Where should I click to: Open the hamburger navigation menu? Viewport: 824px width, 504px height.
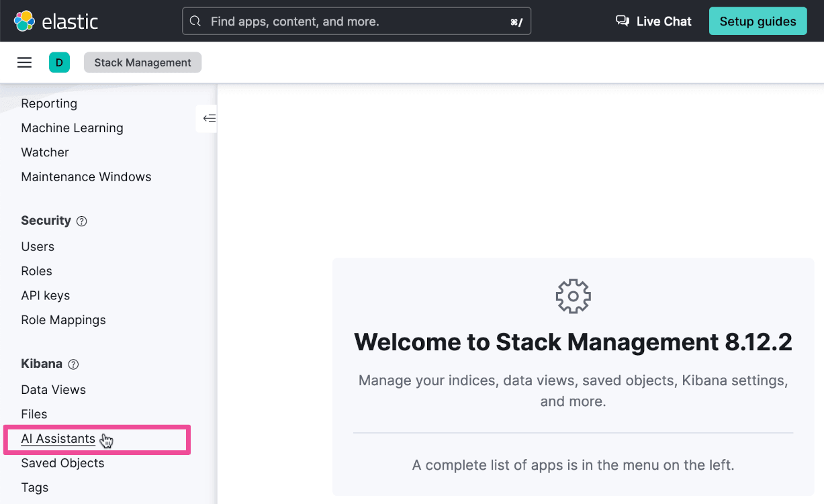pos(25,62)
